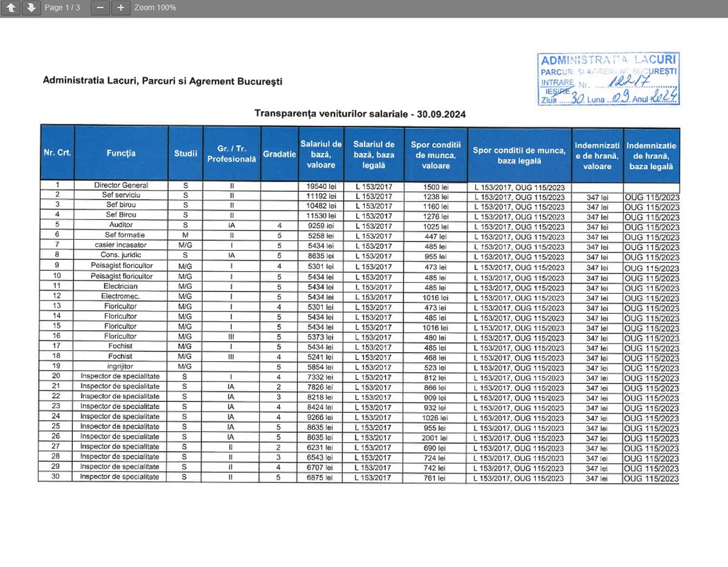This screenshot has width=728, height=567.
Task: Click the base salary '9266 lei'
Action: pos(321,418)
